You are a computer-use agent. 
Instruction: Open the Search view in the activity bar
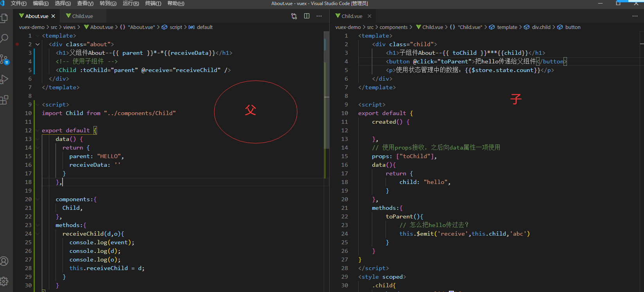[x=4, y=38]
